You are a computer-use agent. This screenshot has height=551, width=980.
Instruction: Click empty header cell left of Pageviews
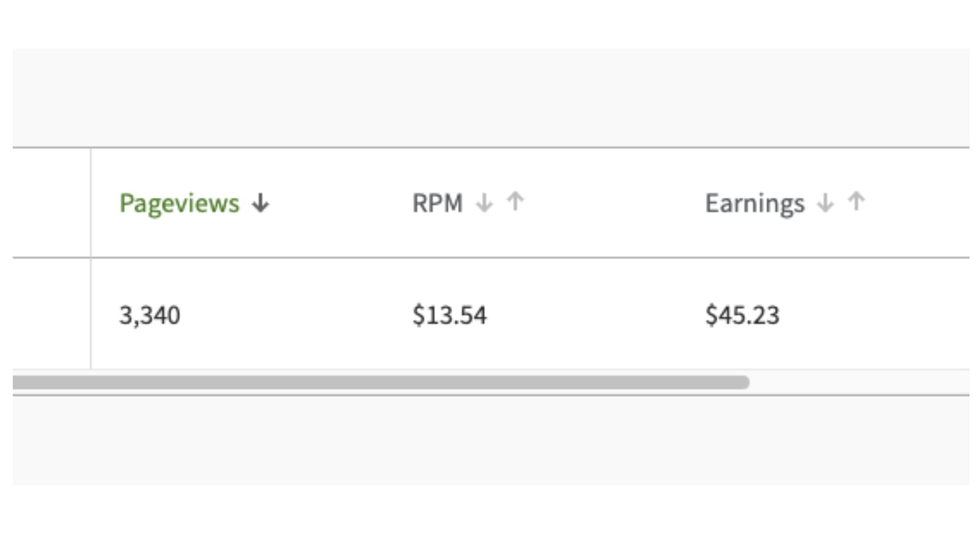(x=51, y=203)
